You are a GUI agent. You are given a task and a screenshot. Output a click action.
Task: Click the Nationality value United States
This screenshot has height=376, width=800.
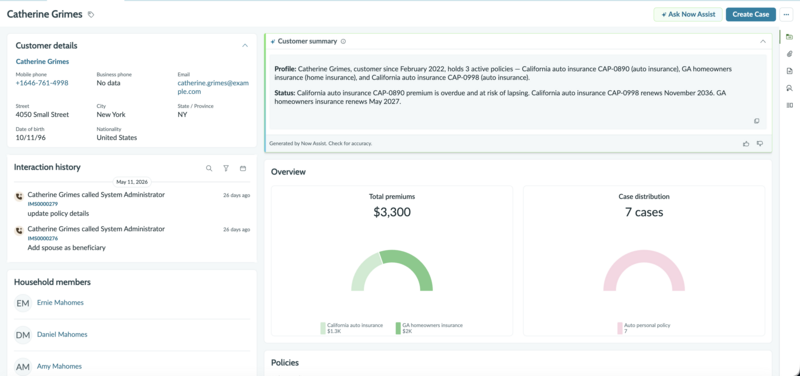tap(117, 138)
